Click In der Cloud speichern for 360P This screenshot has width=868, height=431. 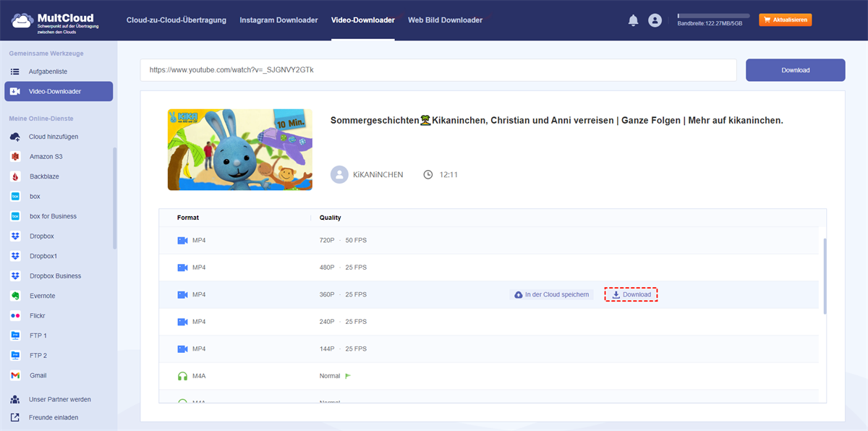553,295
